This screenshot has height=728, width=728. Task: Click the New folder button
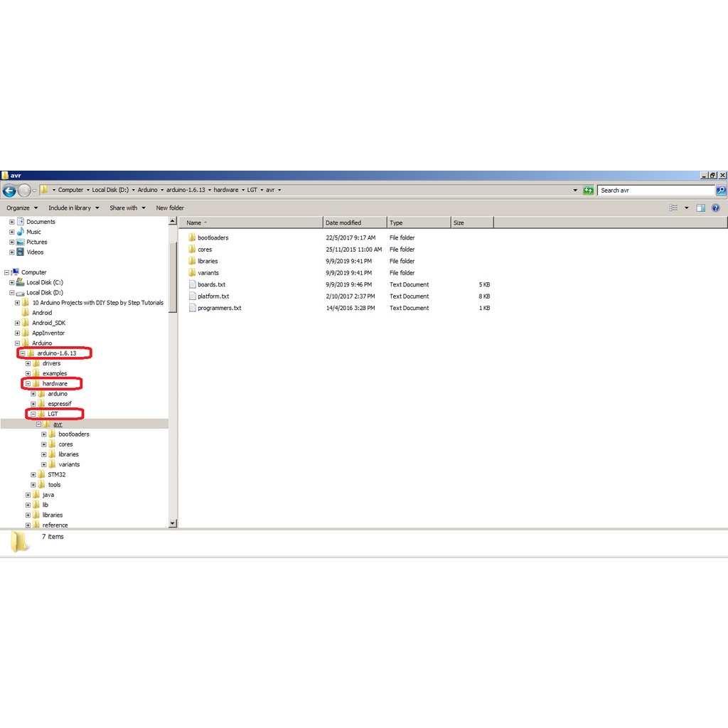click(170, 208)
